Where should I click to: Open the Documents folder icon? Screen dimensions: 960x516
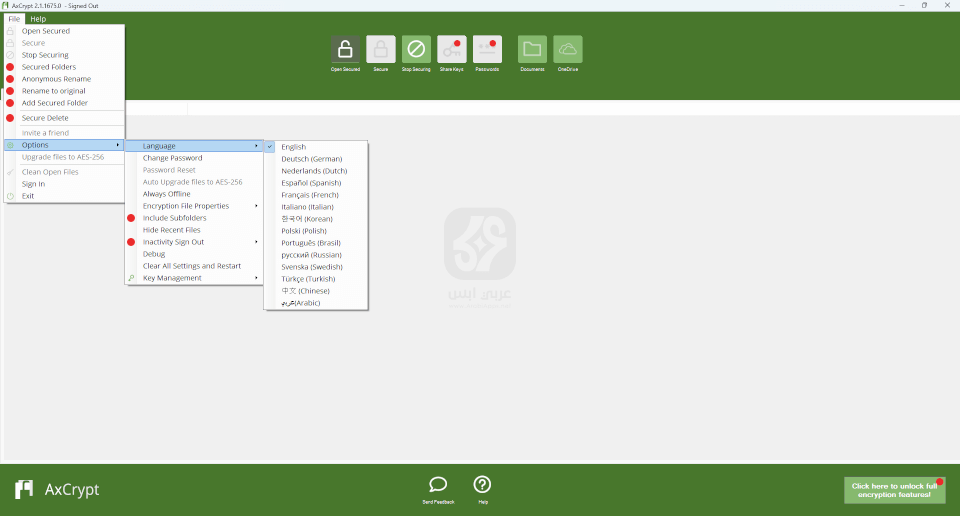532,50
